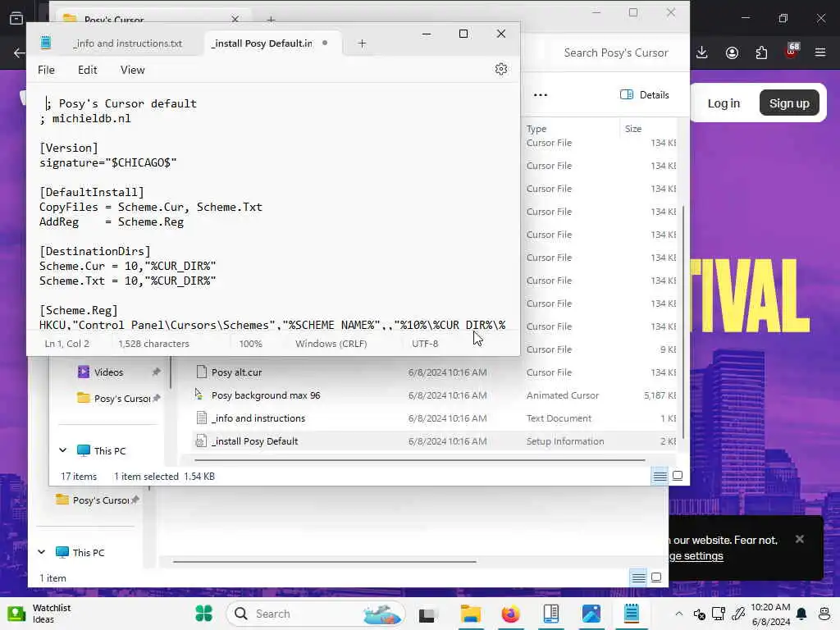Switch front Explorer to large icons view
Screen dimensions: 840x630
pyautogui.click(x=677, y=476)
